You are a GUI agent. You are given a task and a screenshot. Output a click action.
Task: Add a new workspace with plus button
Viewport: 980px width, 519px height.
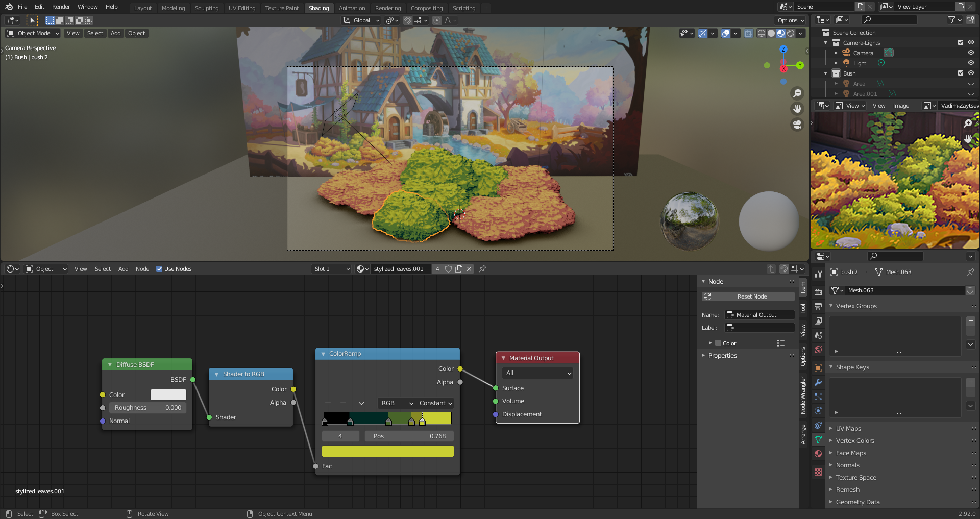click(486, 8)
